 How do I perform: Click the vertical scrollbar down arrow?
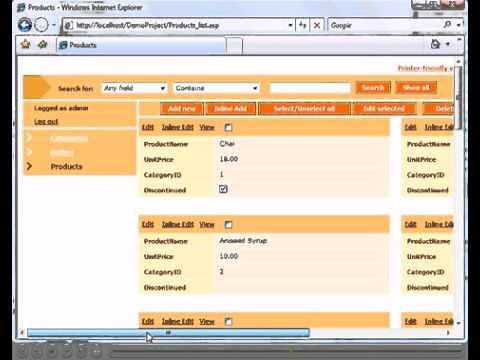tap(459, 323)
